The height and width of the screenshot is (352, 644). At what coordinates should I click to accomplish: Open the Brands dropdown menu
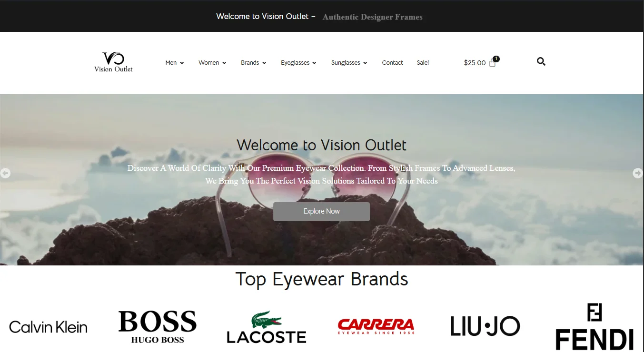tap(253, 63)
